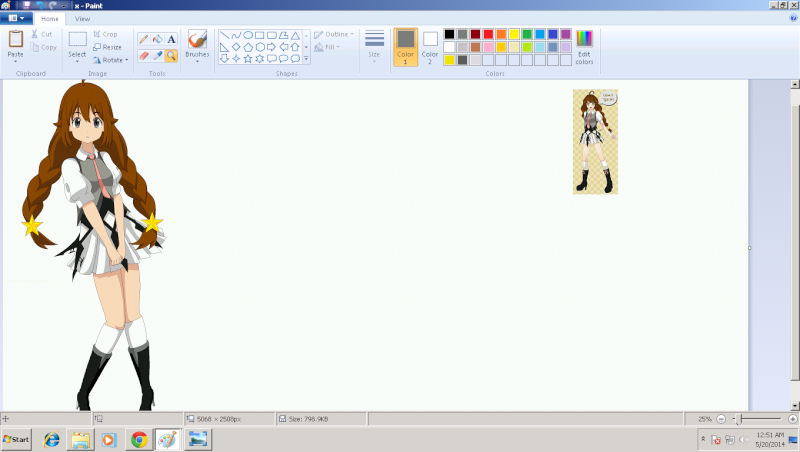Open Windows Explorer folder from taskbar
Viewport: 800px width, 452px height.
80,439
